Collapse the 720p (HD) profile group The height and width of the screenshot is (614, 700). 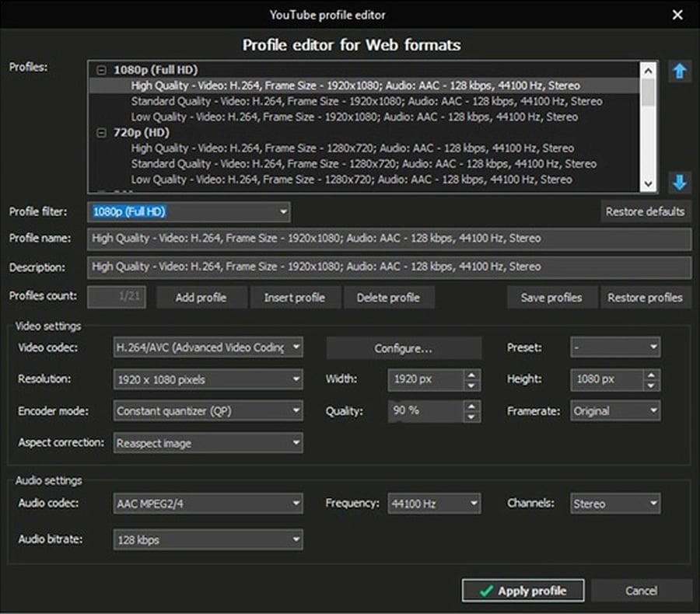[x=102, y=133]
